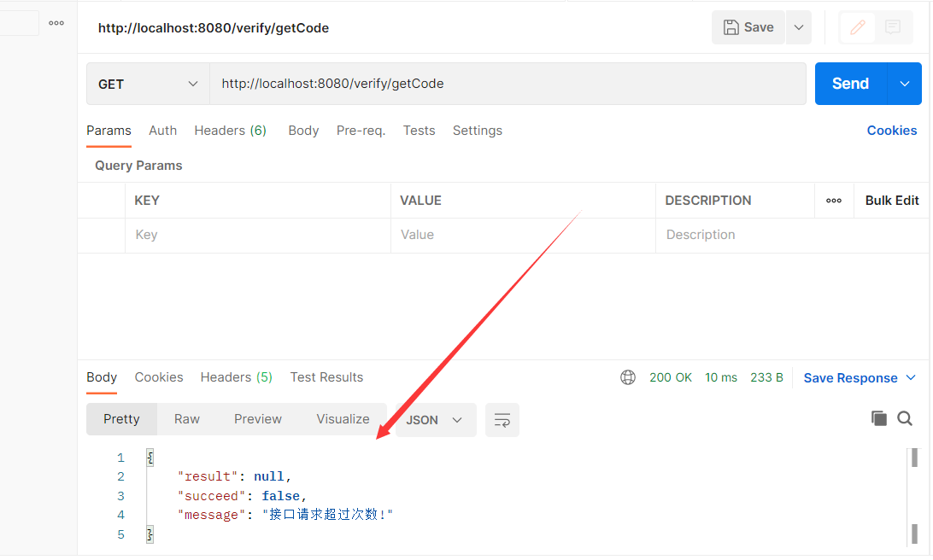Toggle word wrap in the response viewer
This screenshot has width=933, height=560.
pyautogui.click(x=502, y=420)
